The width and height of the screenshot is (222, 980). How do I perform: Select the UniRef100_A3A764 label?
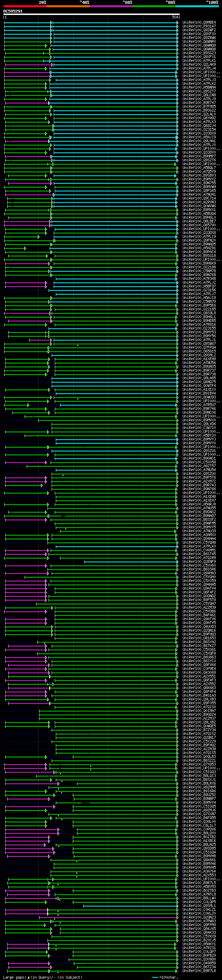[199, 871]
